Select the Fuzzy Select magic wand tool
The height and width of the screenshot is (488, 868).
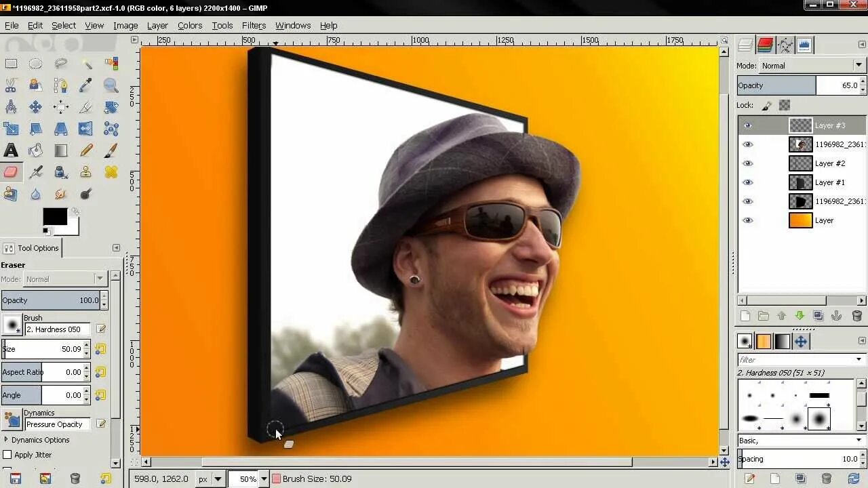pyautogui.click(x=86, y=64)
